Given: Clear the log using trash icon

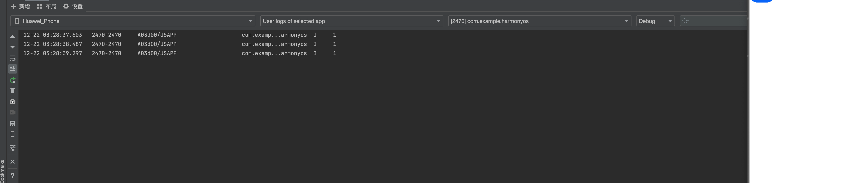Looking at the screenshot, I should (13, 91).
